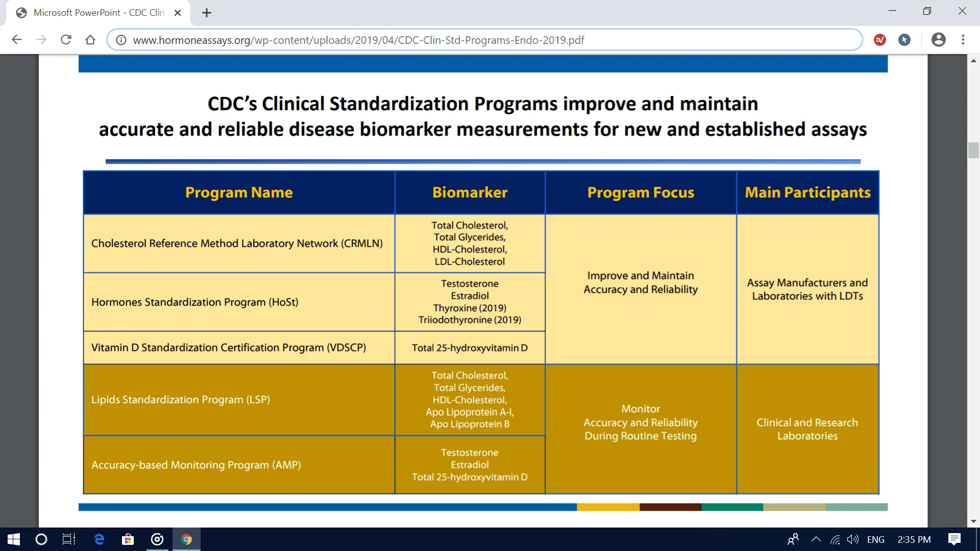
Task: Click Clinical and Research Laboratories cell
Action: (x=807, y=429)
